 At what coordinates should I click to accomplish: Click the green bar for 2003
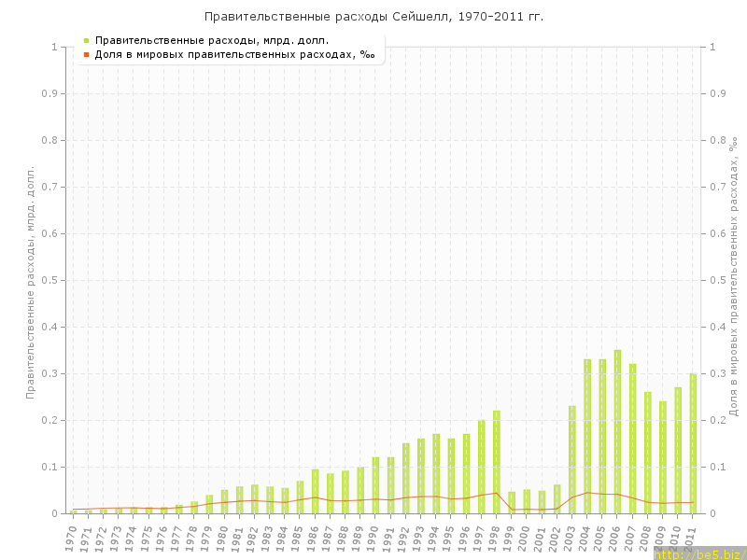click(572, 459)
